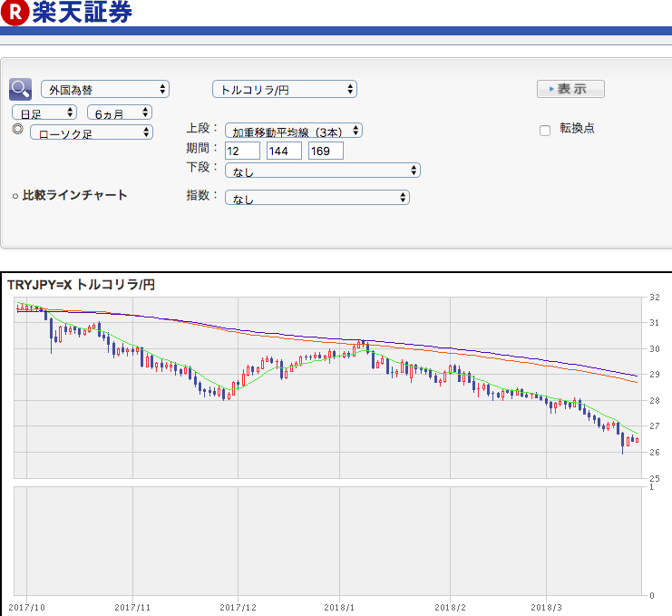The width and height of the screenshot is (672, 616).
Task: Open the 指数 なし dropdown
Action: pos(317,198)
